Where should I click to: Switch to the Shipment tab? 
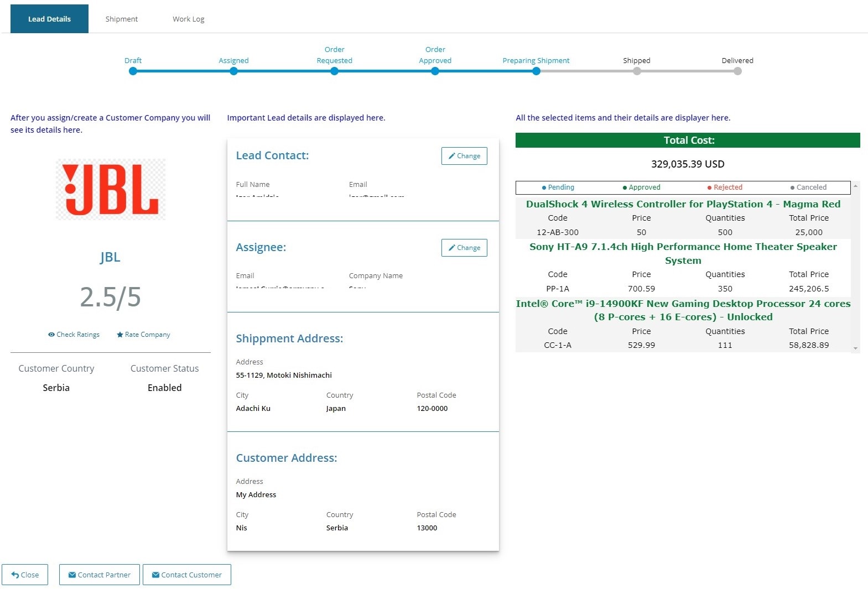[122, 19]
